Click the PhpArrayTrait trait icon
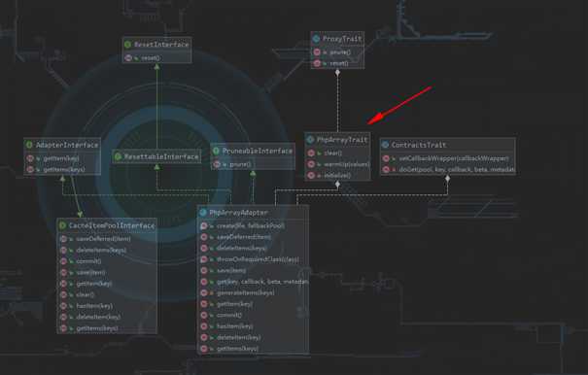This screenshot has width=588, height=375. tap(310, 140)
